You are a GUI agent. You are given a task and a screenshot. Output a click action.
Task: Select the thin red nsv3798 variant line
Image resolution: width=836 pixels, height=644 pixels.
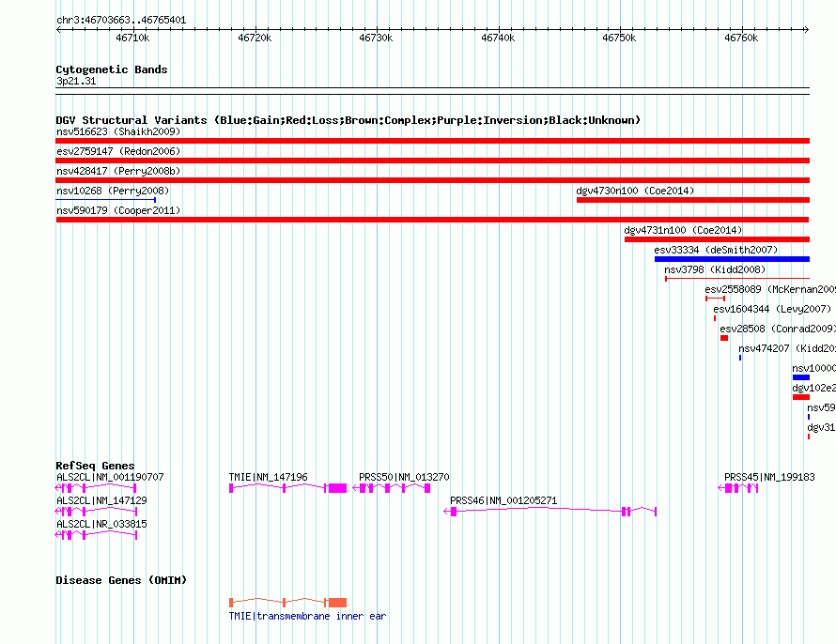pos(737,279)
